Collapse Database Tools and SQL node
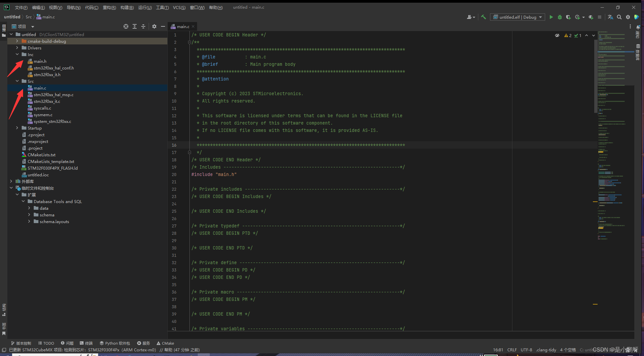The height and width of the screenshot is (356, 644). [x=23, y=201]
